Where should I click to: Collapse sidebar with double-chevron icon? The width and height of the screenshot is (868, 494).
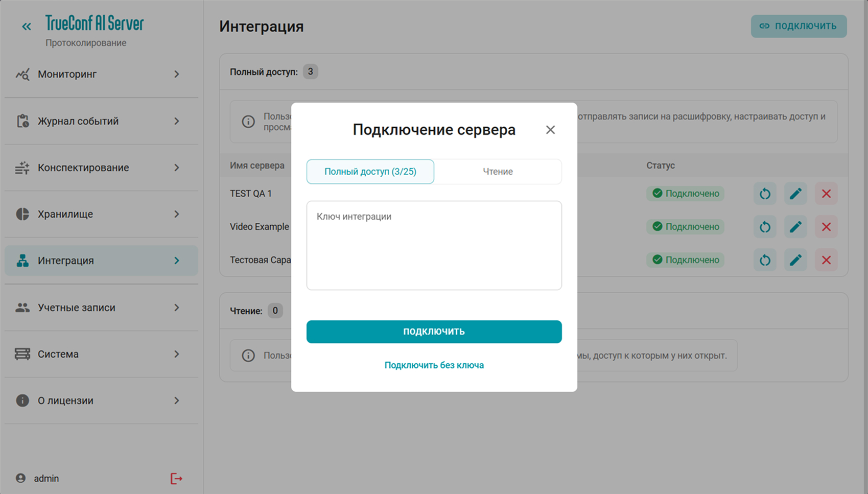click(x=26, y=27)
